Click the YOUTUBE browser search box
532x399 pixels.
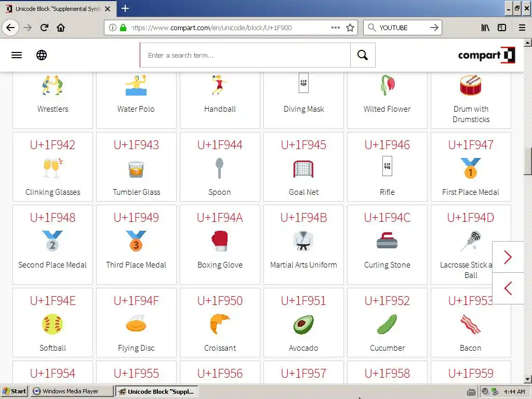(x=402, y=28)
